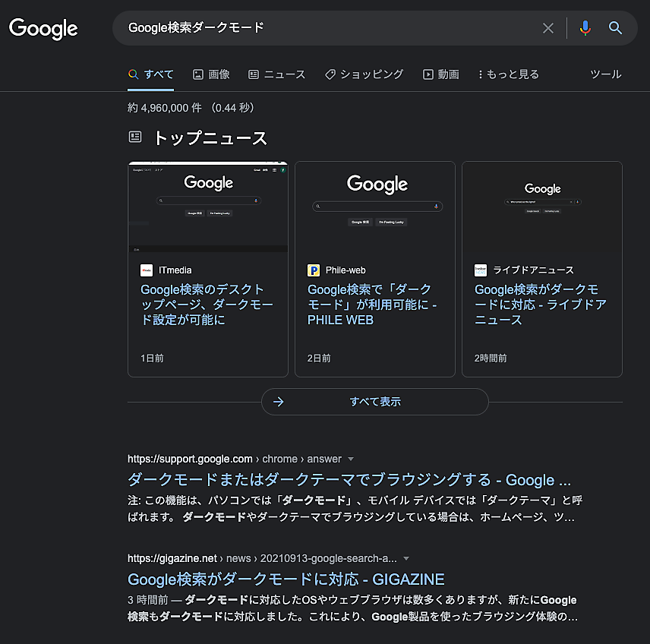650x644 pixels.
Task: Click the Phile-web source name
Action: 346,270
